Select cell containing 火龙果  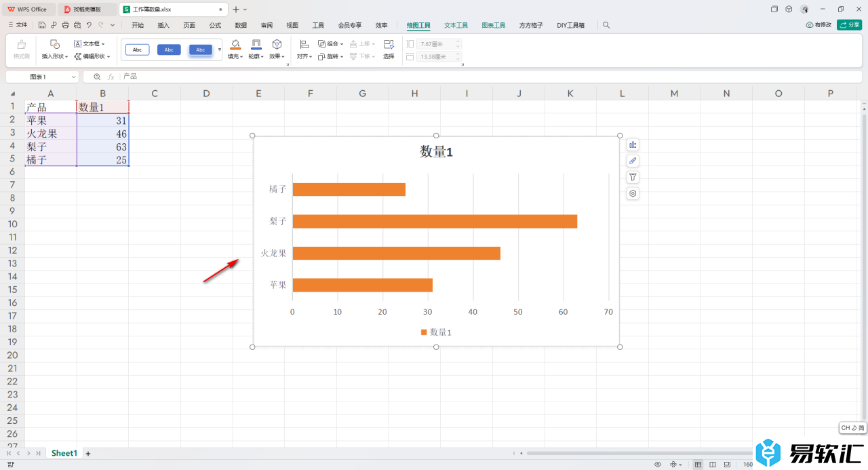point(51,134)
